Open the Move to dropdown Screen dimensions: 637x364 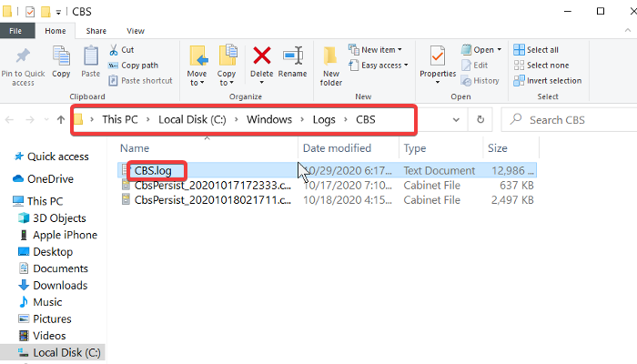[197, 66]
